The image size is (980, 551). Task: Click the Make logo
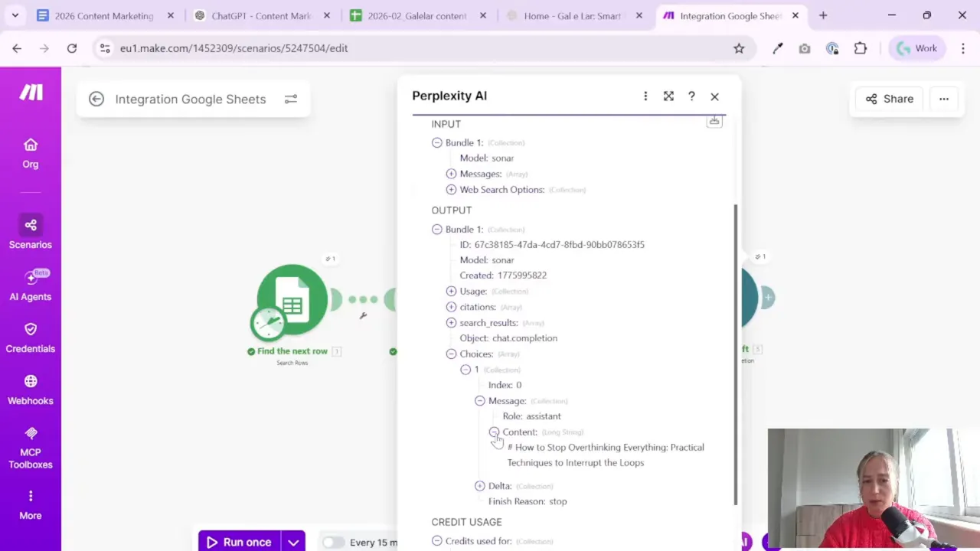point(31,93)
